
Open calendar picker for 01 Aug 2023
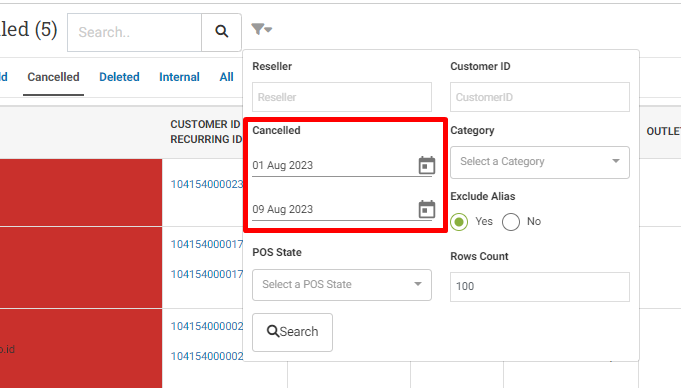coord(426,165)
